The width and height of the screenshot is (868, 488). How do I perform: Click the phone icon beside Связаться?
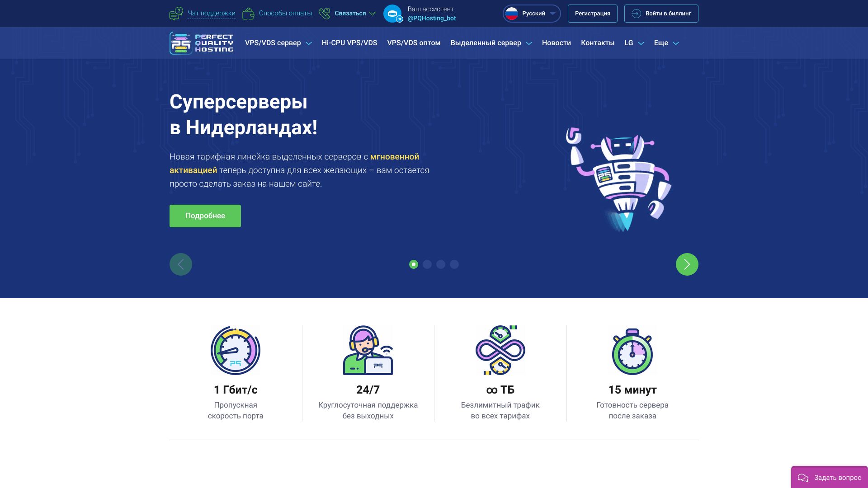[x=324, y=14]
